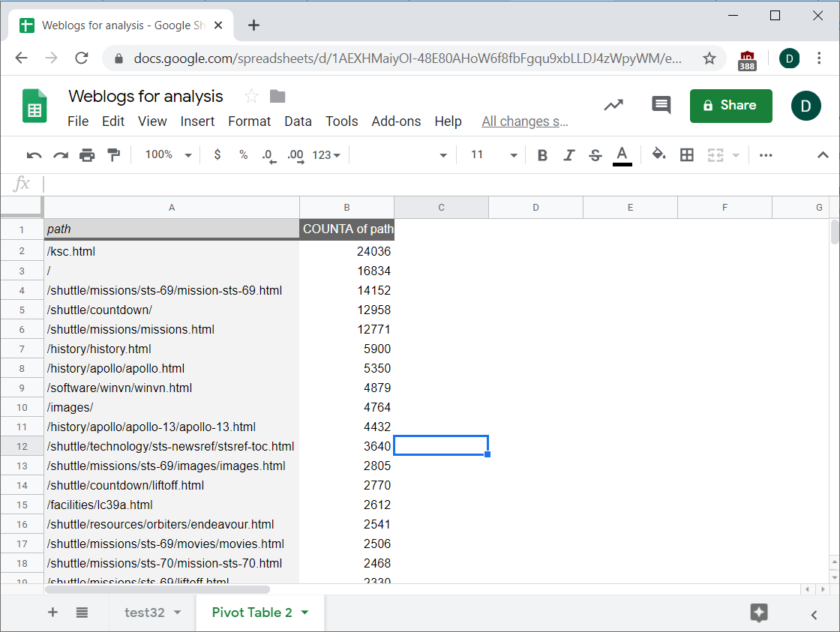Viewport: 840px width, 632px height.
Task: Click the green Share button
Action: pyautogui.click(x=730, y=106)
